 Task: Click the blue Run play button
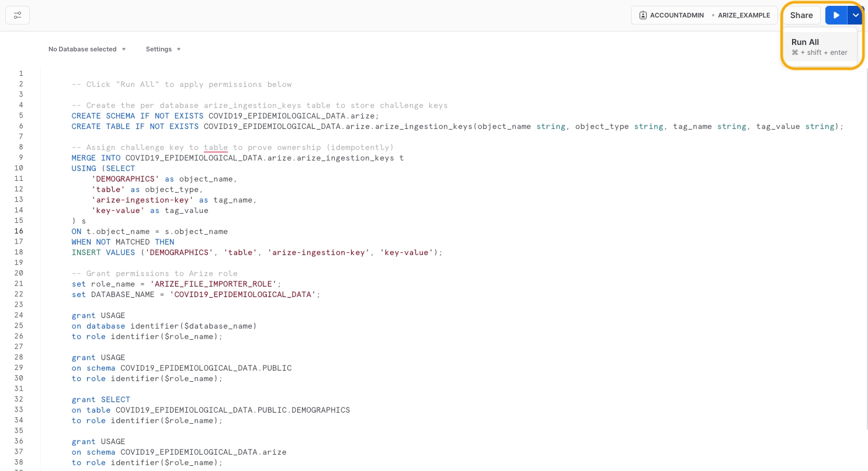[836, 15]
